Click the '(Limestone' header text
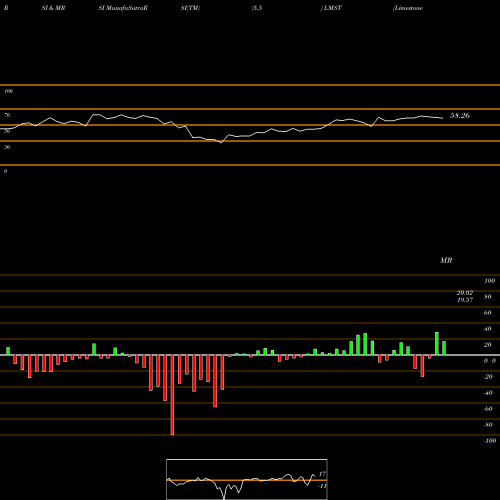This screenshot has width=500, height=500. point(408,8)
